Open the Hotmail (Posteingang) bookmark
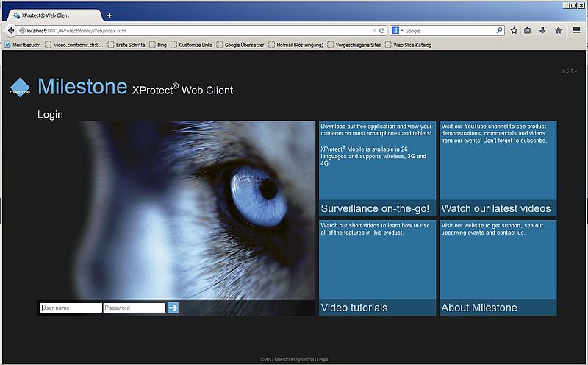The width and height of the screenshot is (588, 365). click(296, 45)
